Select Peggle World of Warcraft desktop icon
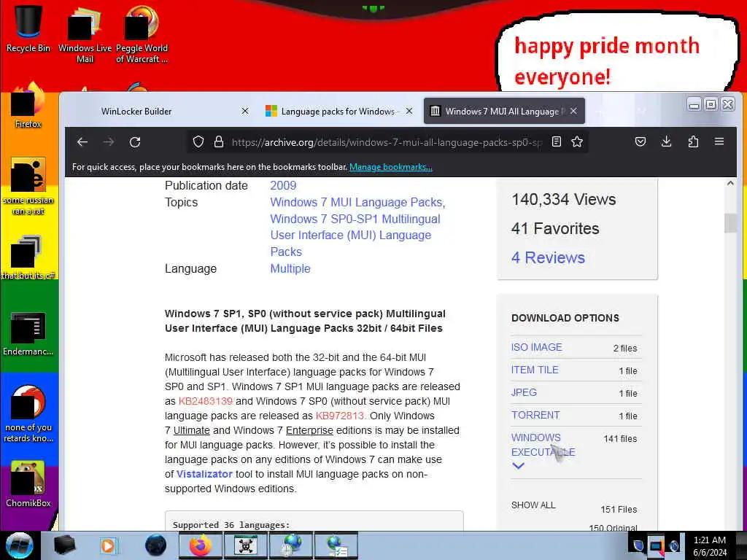Screen dimensions: 747x560 click(x=142, y=34)
